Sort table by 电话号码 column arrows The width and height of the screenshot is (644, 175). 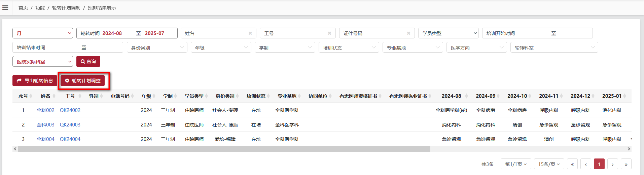click(x=132, y=96)
